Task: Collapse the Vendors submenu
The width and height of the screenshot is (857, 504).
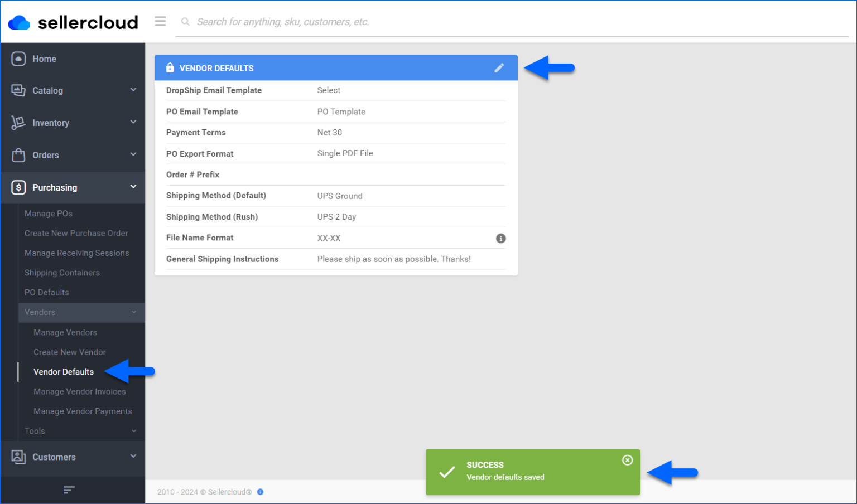Action: [133, 312]
